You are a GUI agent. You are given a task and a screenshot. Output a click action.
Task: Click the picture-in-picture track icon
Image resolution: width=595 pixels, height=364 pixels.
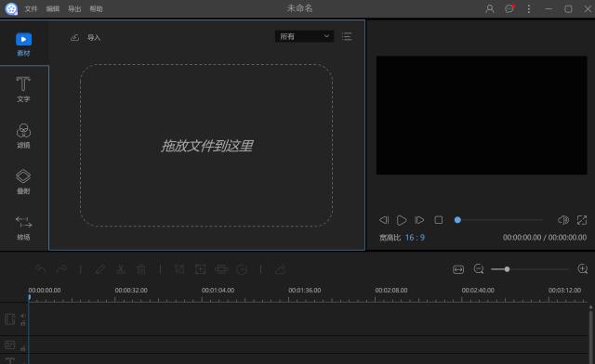click(10, 345)
